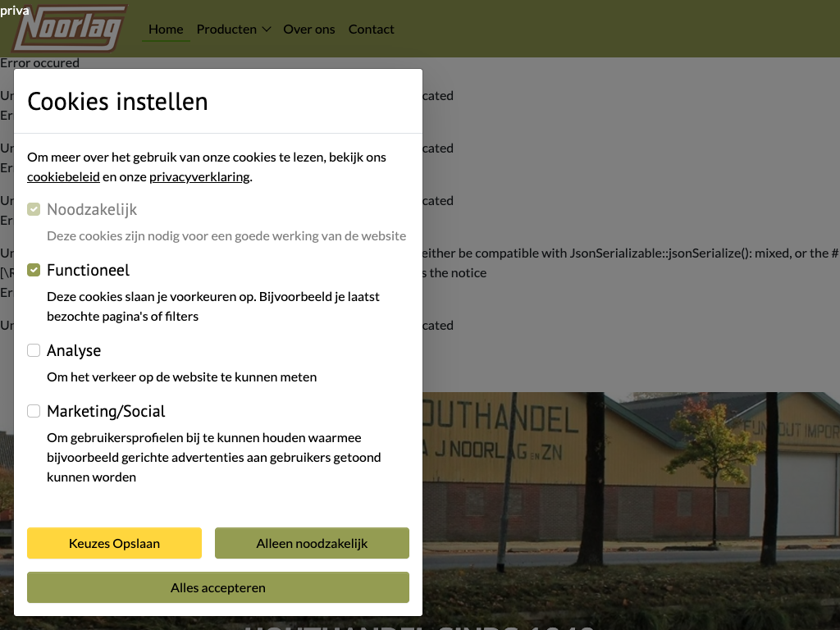Go to the Over ons page
This screenshot has height=630, width=840.
pos(309,30)
